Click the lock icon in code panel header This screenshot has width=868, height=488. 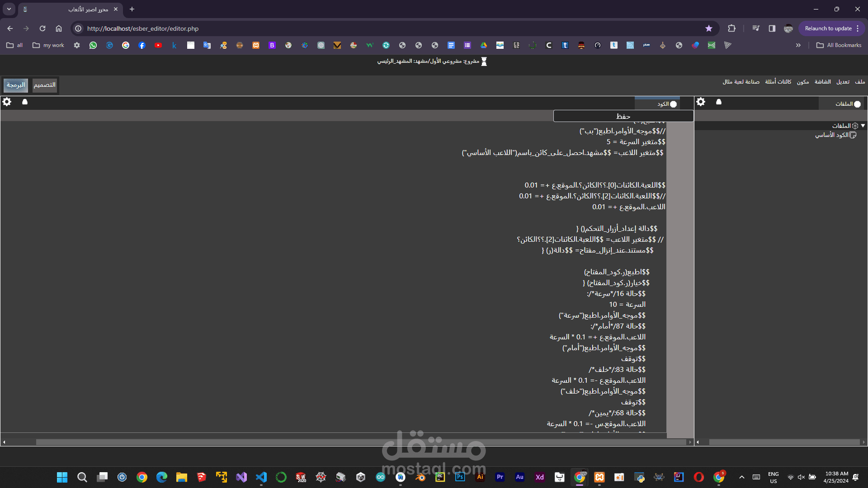click(25, 102)
